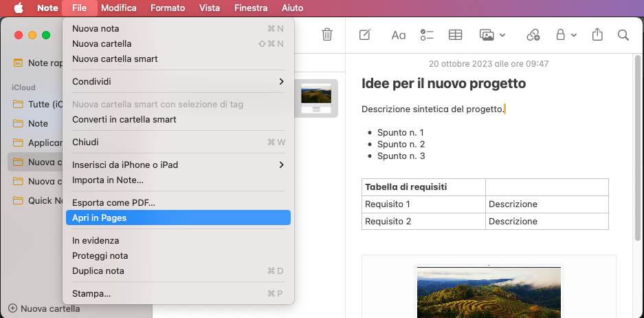Expand Inserisci da iPhone o iPad submenu
644x318 pixels.
pyautogui.click(x=178, y=165)
